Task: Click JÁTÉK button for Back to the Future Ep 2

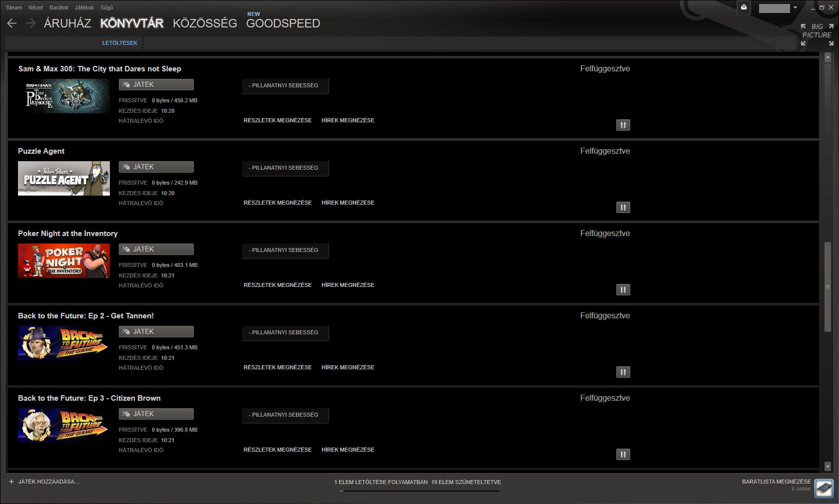Action: pyautogui.click(x=156, y=332)
